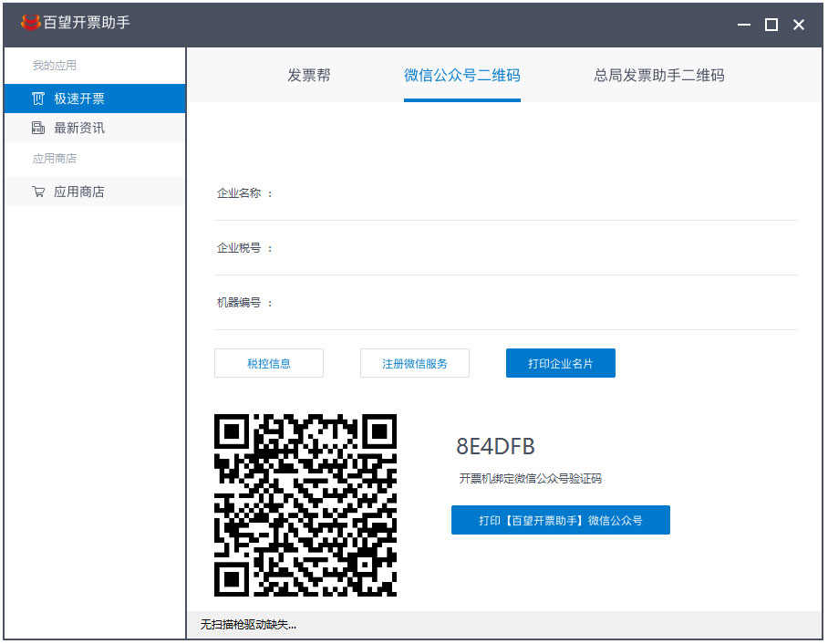Click 打印【百望开票助手】微信公众号 button
This screenshot has height=644, width=828.
tap(560, 520)
